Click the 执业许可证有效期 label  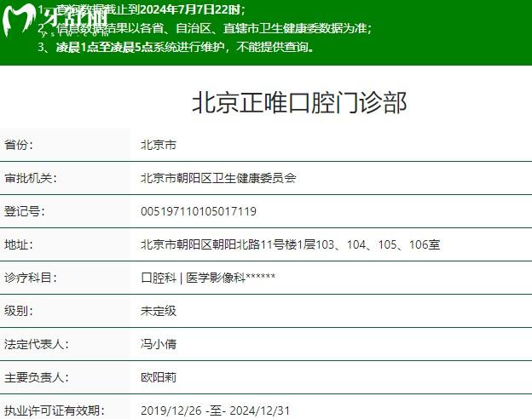coord(55,410)
